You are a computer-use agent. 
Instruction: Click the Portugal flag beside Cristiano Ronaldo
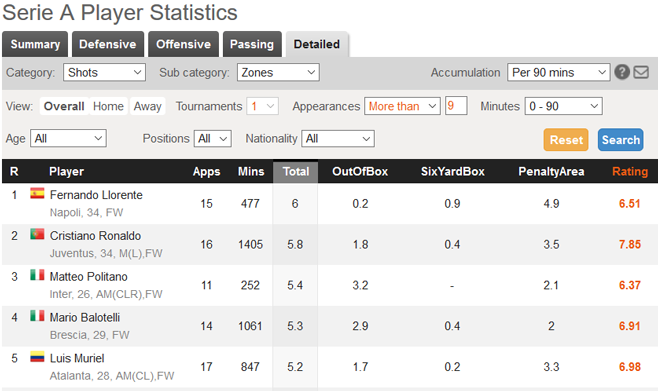coord(37,234)
